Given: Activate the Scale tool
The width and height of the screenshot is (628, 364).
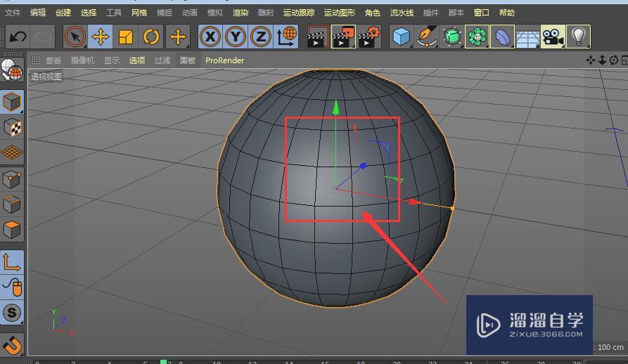Looking at the screenshot, I should (126, 37).
